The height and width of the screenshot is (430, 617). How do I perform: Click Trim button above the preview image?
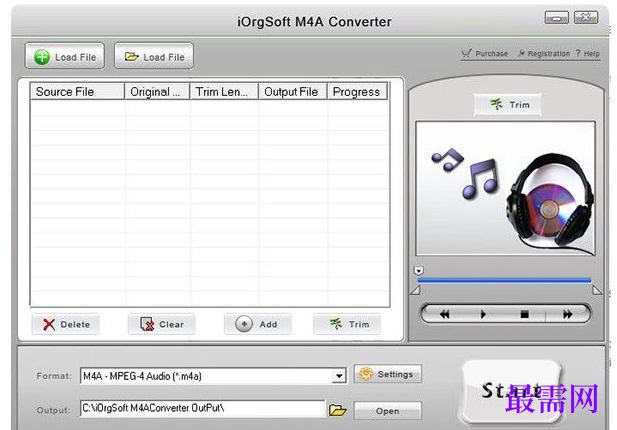point(507,105)
